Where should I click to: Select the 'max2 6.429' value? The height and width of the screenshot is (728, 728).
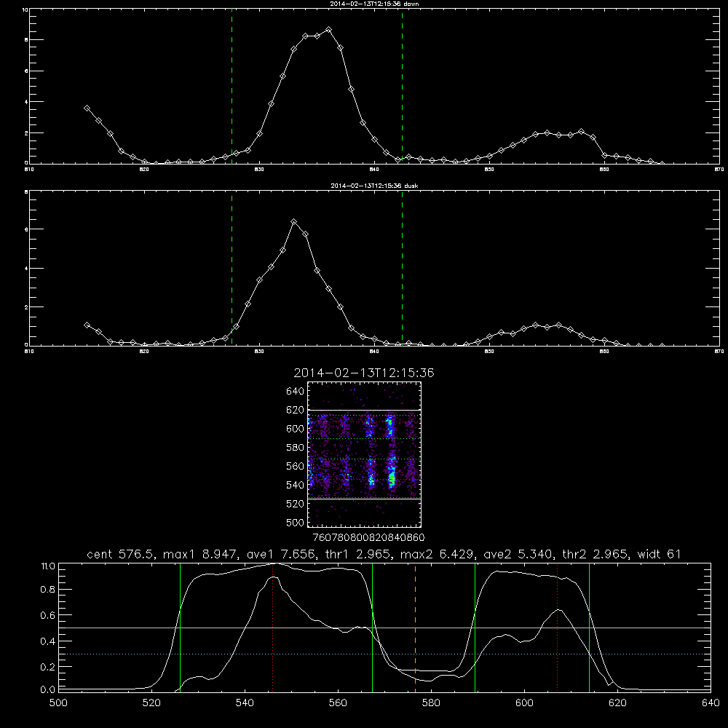438,554
